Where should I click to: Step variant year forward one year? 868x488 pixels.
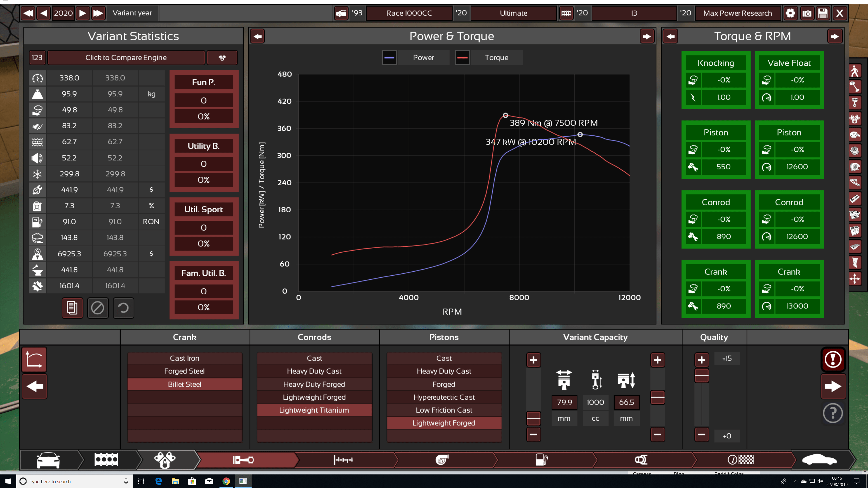[83, 13]
